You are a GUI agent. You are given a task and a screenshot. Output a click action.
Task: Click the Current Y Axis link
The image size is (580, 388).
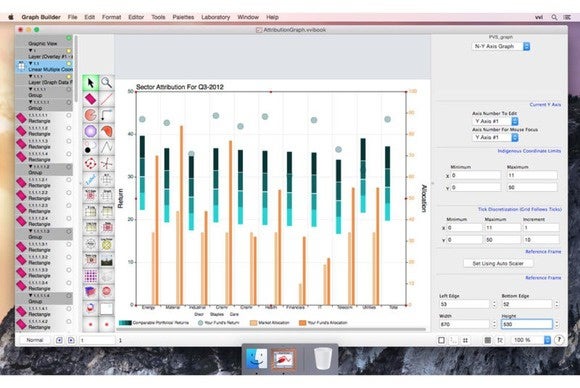tap(545, 105)
